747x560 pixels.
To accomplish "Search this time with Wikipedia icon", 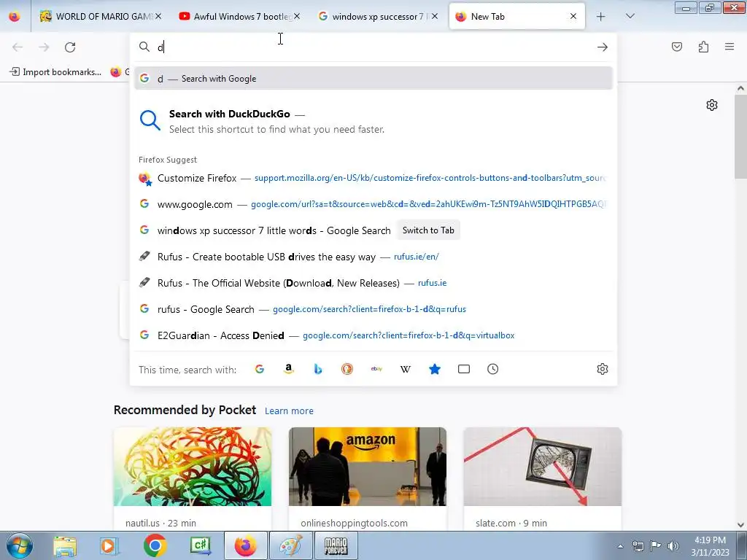I will pyautogui.click(x=406, y=369).
